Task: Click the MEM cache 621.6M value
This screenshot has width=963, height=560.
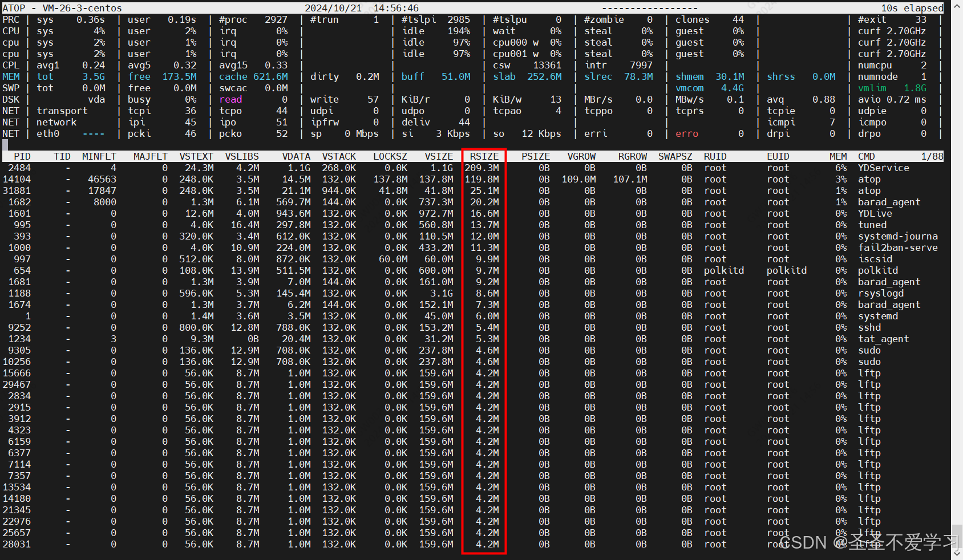Action: tap(253, 76)
